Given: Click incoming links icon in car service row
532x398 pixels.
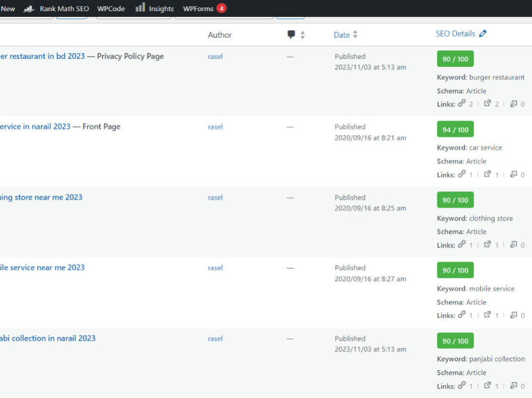Looking at the screenshot, I should pos(513,174).
